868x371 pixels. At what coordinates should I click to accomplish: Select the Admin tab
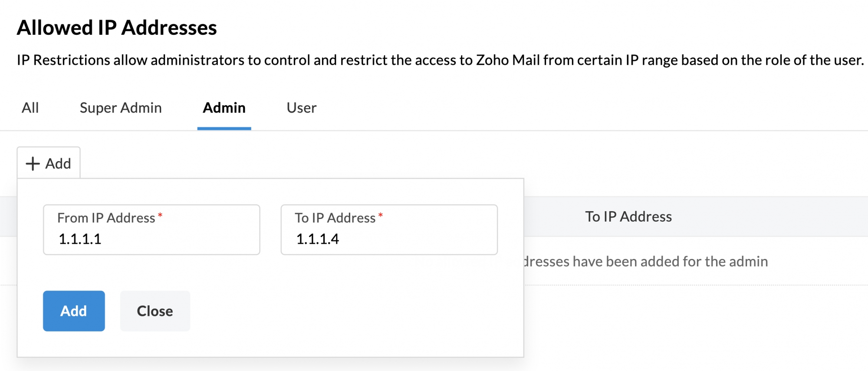click(224, 108)
